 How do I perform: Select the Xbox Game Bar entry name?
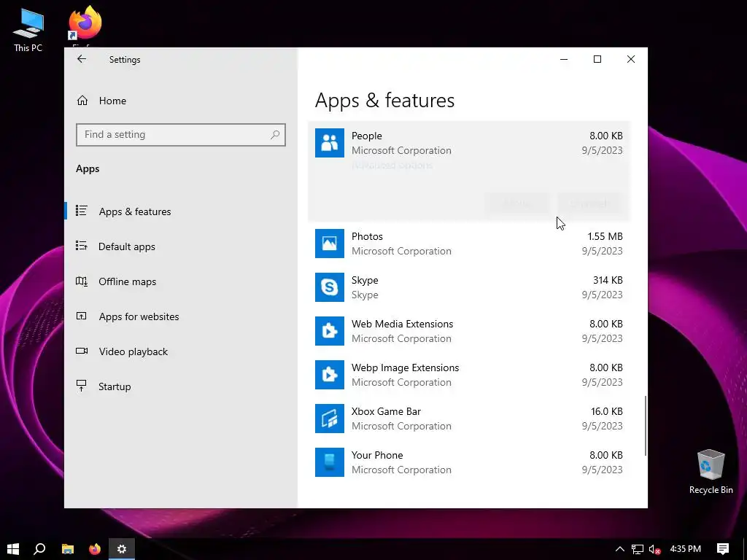(386, 411)
